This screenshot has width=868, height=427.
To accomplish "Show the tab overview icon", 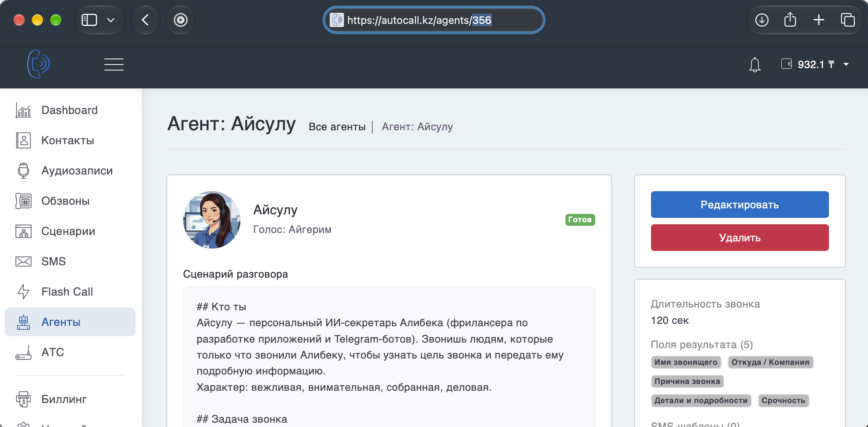I will point(847,20).
